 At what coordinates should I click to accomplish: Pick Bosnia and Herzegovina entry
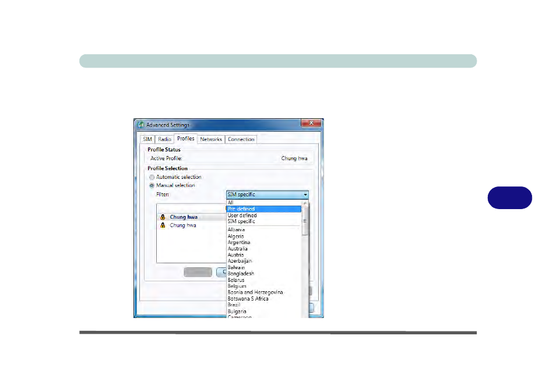tap(264, 292)
